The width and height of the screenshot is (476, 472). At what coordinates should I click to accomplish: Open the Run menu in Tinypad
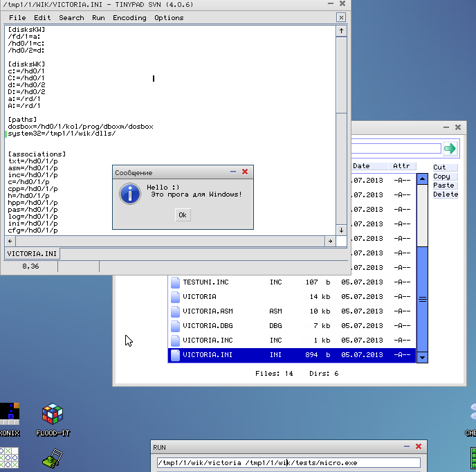(98, 18)
